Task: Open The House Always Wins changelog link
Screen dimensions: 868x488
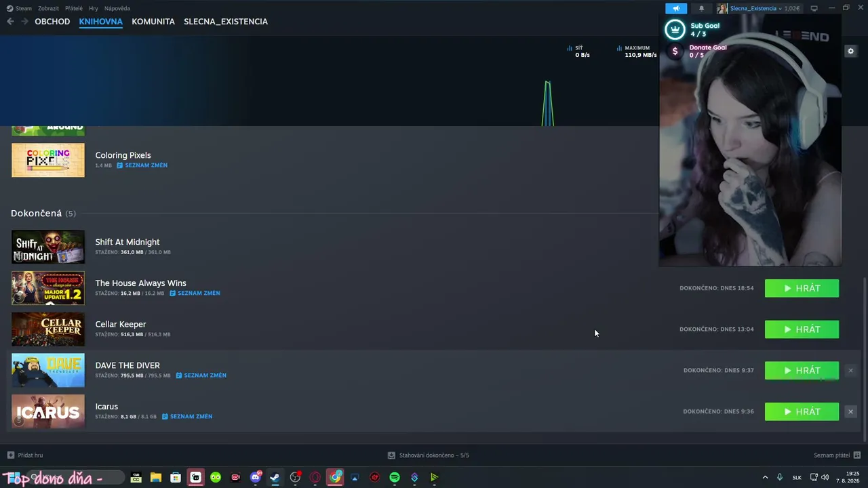Action: click(195, 293)
